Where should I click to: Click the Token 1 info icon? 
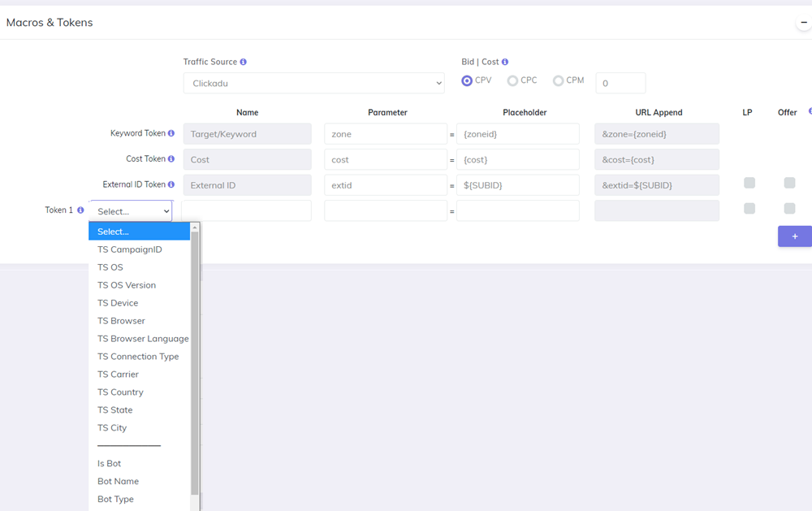(80, 210)
